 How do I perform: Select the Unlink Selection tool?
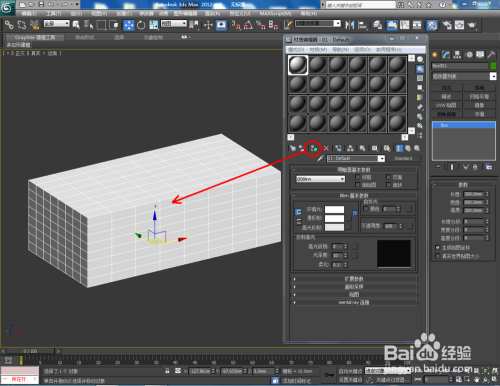[x=22, y=25]
